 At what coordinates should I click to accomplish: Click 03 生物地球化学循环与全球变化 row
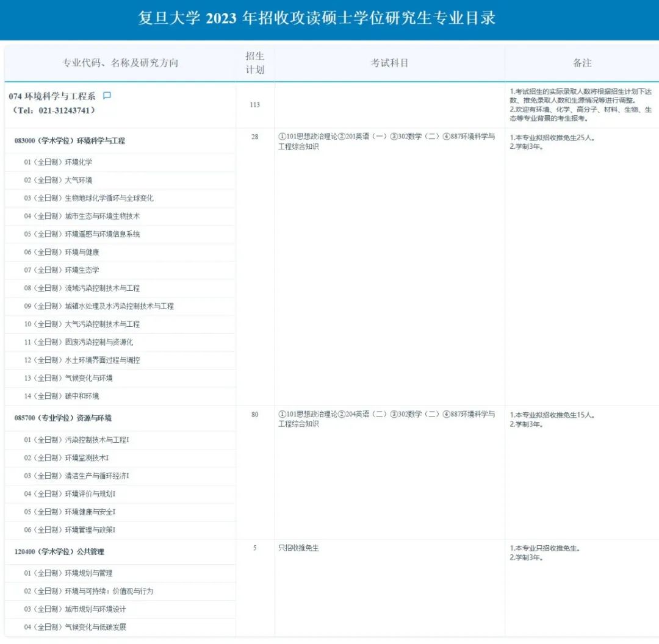point(89,198)
